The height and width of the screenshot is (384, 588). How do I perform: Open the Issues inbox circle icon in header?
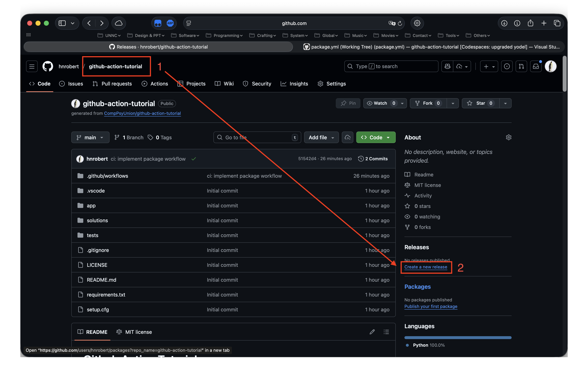(x=507, y=66)
